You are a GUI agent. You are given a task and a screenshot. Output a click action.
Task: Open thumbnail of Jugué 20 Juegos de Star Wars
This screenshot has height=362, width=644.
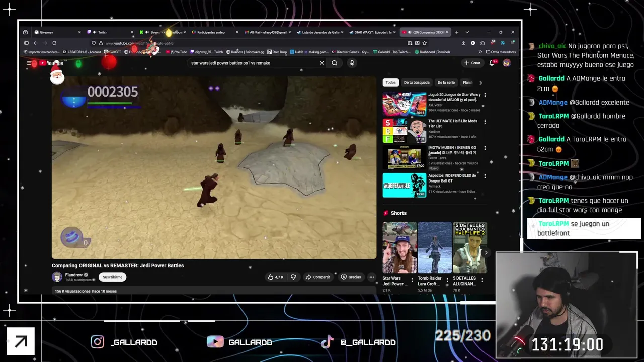pos(404,104)
